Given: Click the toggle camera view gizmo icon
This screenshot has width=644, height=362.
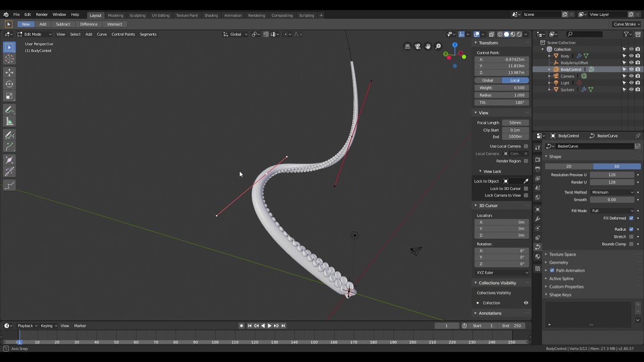Looking at the screenshot, I should 418,46.
